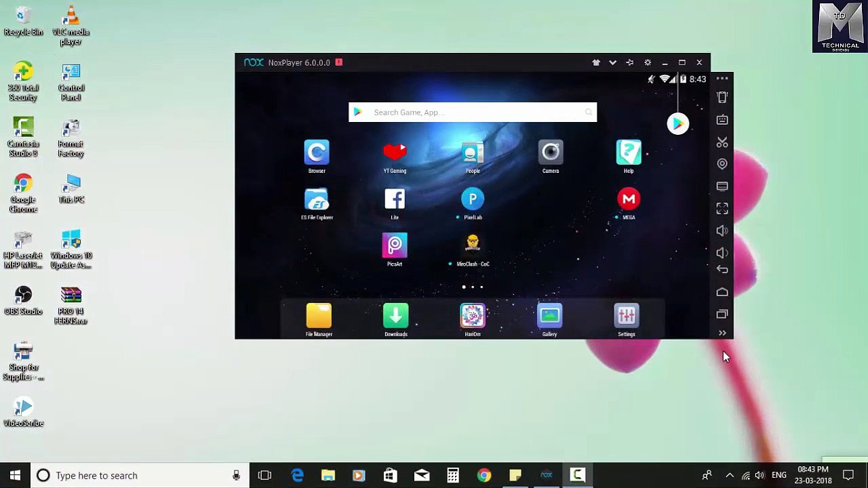Toggle fullscreen mode in Nox sidebar
Screen dimensions: 868x488
coord(722,209)
